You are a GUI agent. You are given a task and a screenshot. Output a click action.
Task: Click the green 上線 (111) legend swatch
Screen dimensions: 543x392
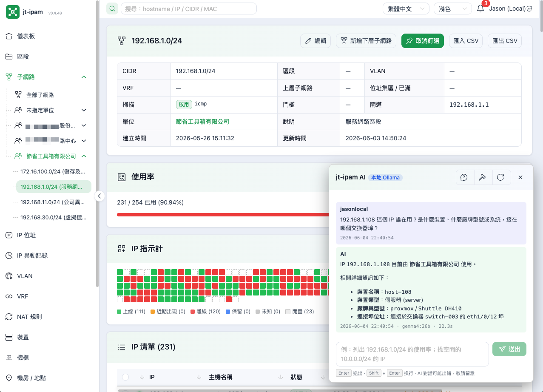pyautogui.click(x=119, y=312)
